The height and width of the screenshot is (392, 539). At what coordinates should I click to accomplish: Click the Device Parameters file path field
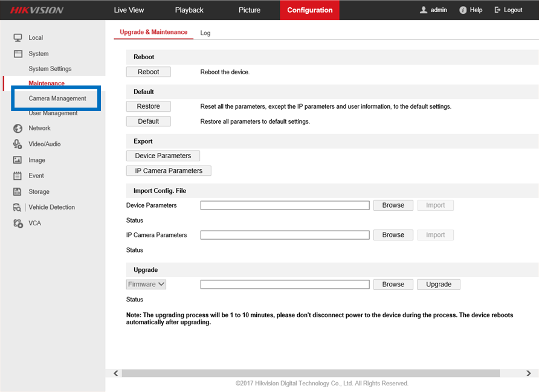285,205
